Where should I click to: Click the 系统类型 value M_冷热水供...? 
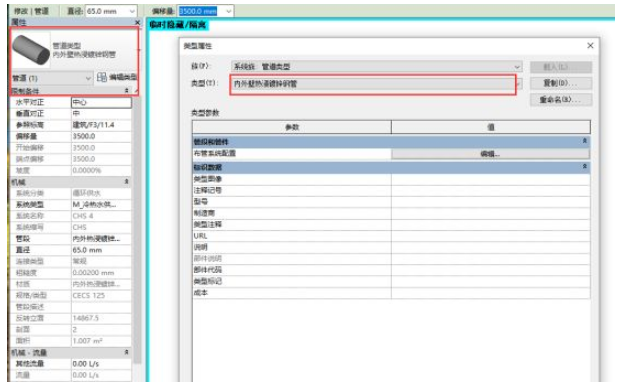[x=101, y=205]
